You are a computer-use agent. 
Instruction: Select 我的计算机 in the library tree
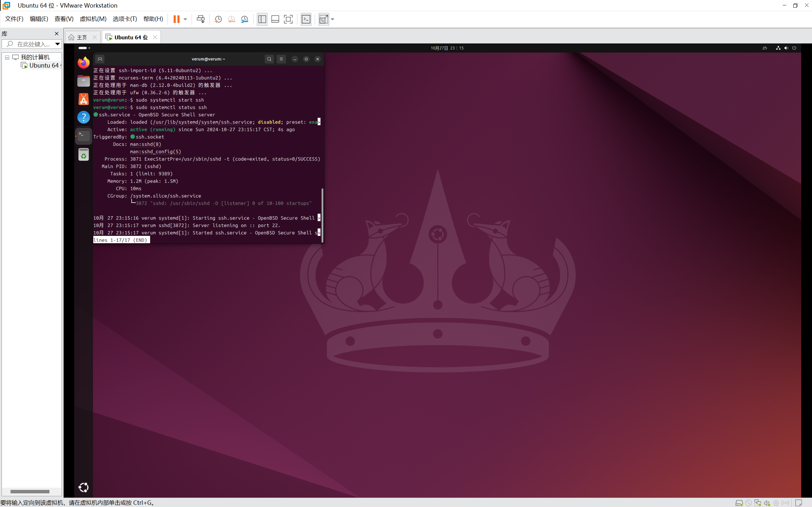tap(35, 57)
